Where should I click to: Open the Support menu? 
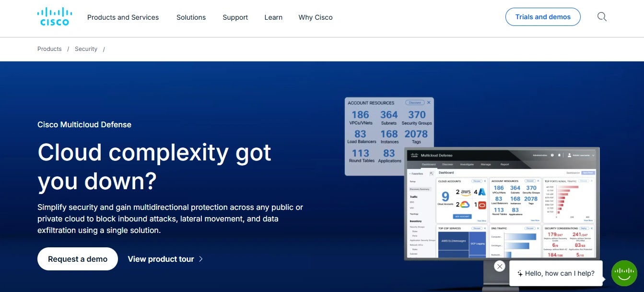(x=235, y=17)
